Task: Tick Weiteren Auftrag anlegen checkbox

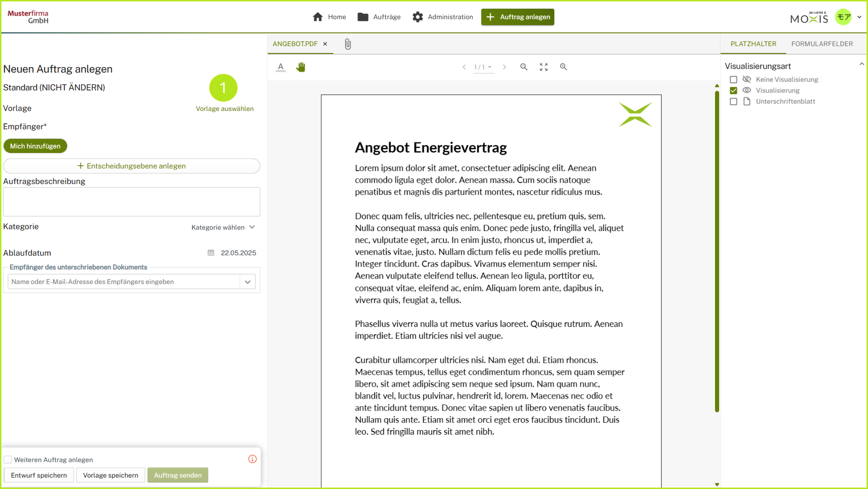Action: (8, 460)
